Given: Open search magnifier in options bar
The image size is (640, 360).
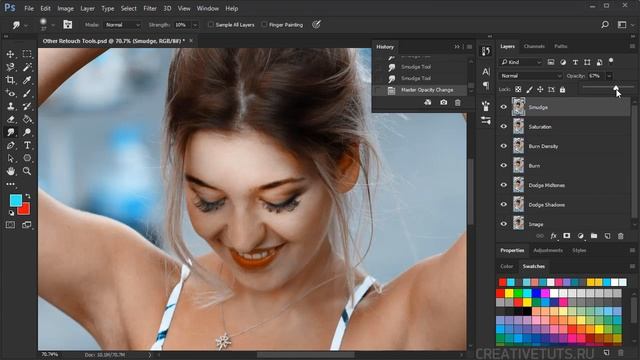Looking at the screenshot, I should point(605,25).
